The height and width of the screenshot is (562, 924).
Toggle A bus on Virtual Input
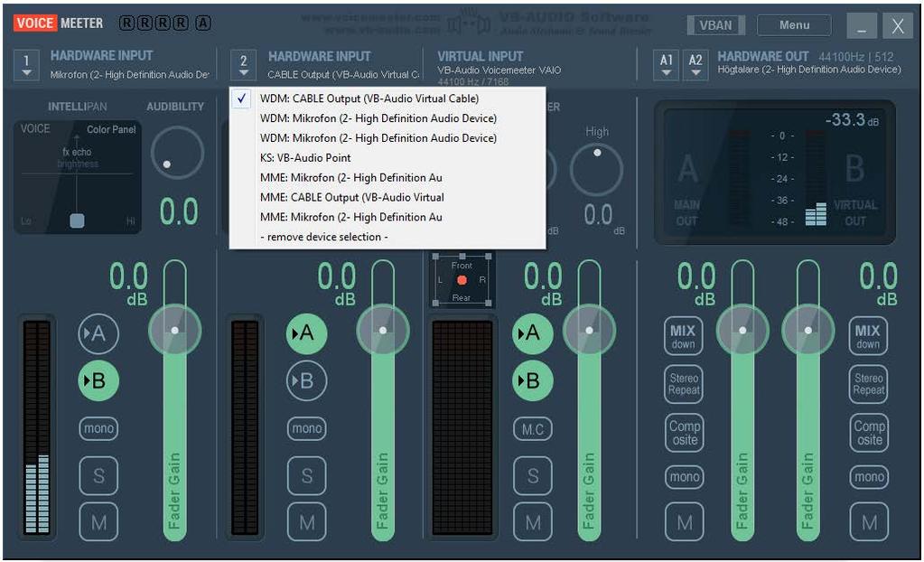click(x=533, y=333)
